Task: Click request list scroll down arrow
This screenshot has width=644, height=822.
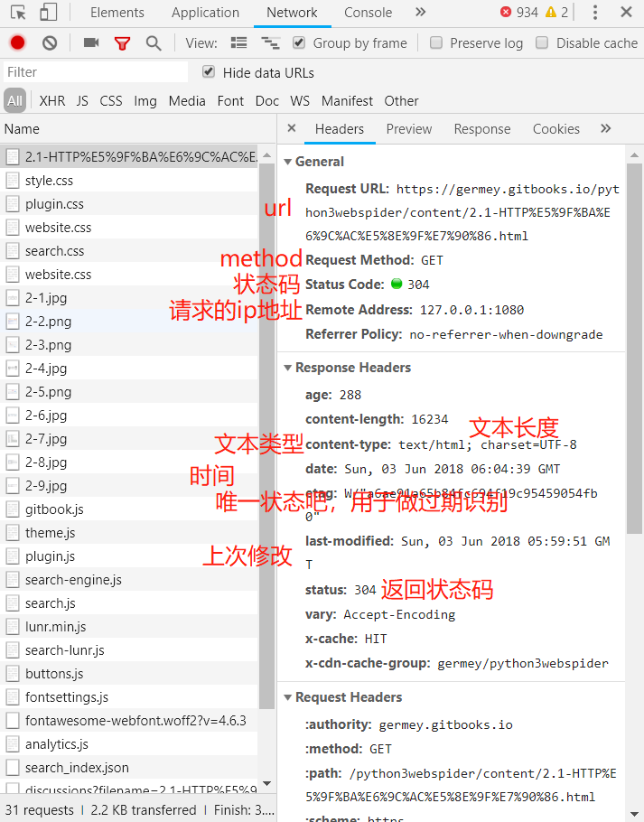Action: tap(266, 784)
